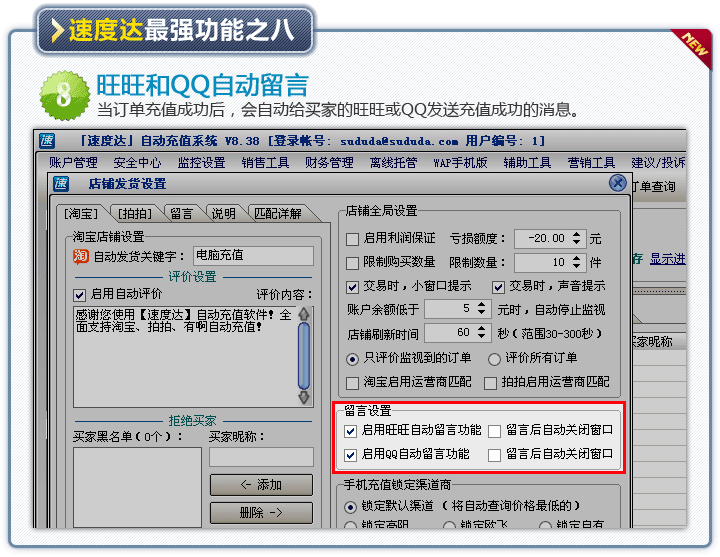The image size is (720, 557).
Task: Click the 显示进 link in main window
Action: [x=668, y=259]
